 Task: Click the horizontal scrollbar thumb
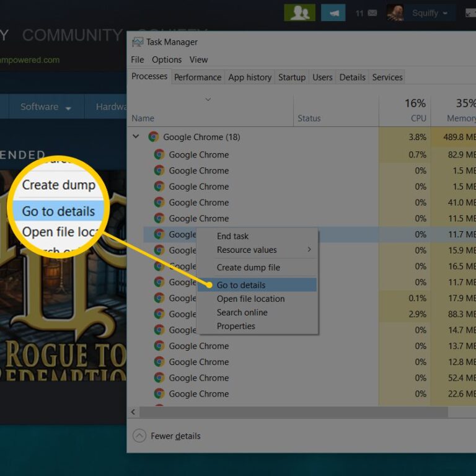(294, 412)
